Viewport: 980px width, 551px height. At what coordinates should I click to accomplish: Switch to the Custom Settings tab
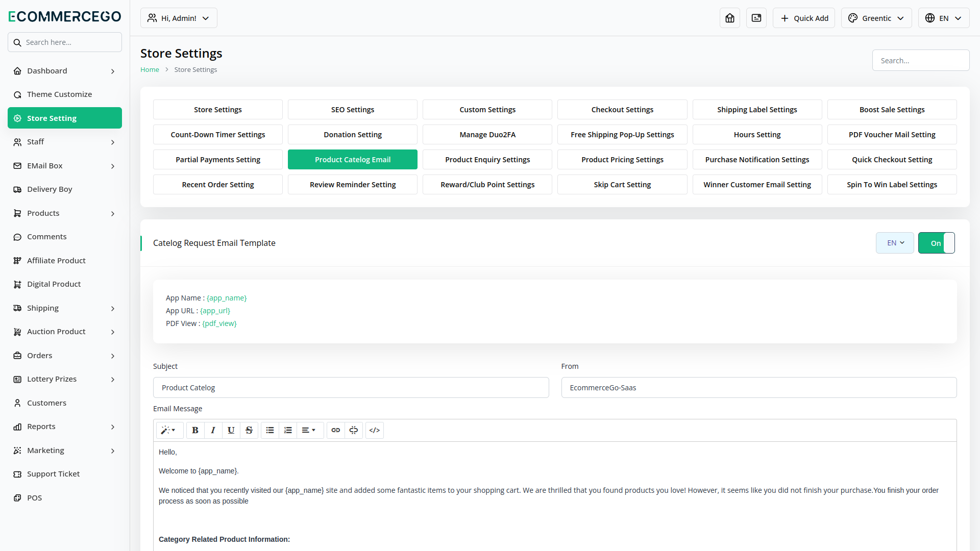487,110
